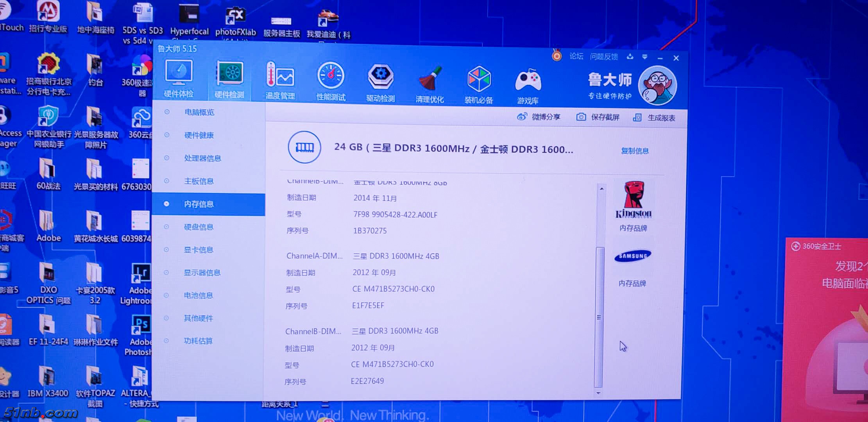Click the scrollbar up arrow
The image size is (868, 422).
tap(602, 189)
